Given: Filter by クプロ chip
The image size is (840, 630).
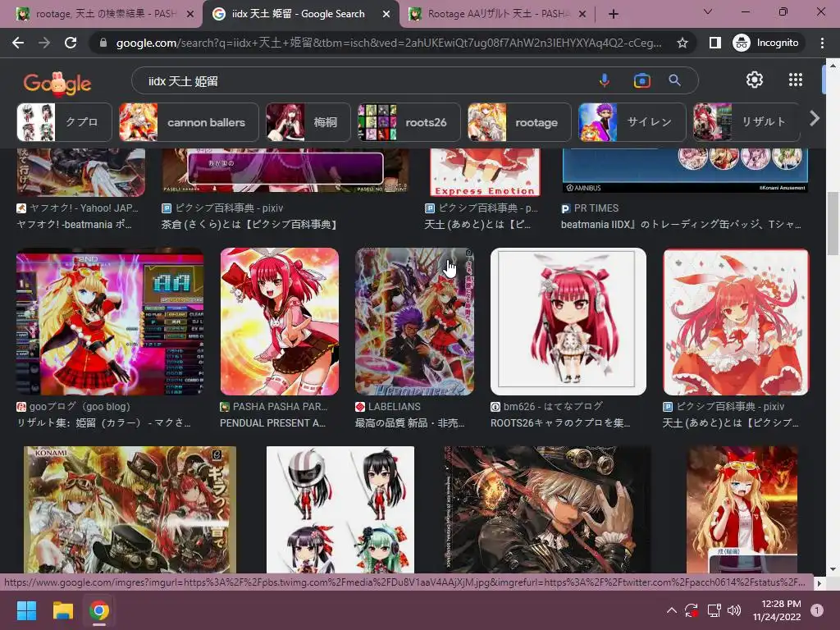Looking at the screenshot, I should pyautogui.click(x=64, y=122).
